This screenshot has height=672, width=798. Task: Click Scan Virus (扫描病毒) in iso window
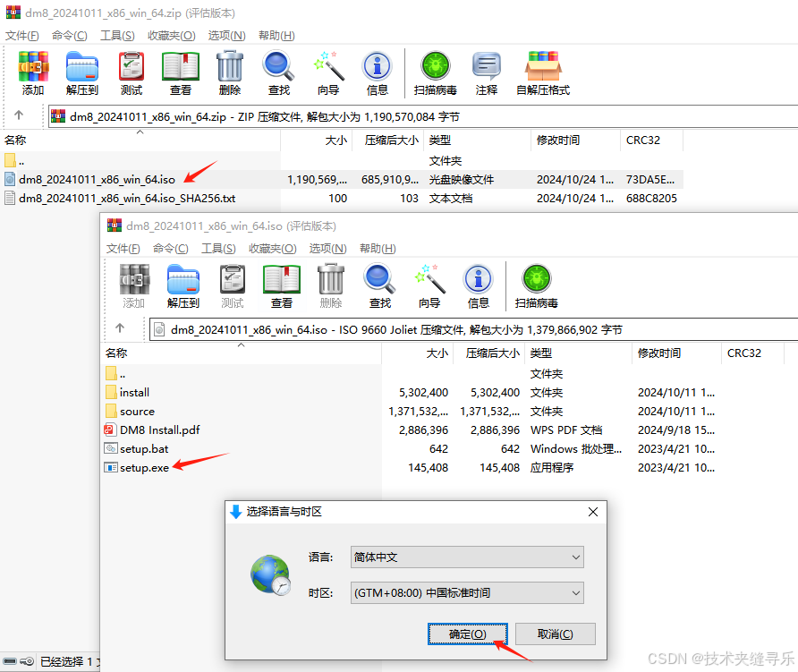pyautogui.click(x=537, y=286)
